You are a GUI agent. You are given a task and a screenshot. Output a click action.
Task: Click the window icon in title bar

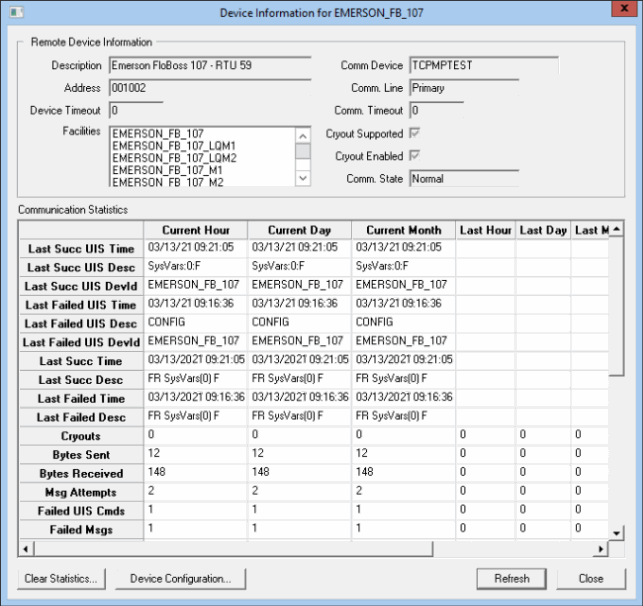click(x=16, y=12)
